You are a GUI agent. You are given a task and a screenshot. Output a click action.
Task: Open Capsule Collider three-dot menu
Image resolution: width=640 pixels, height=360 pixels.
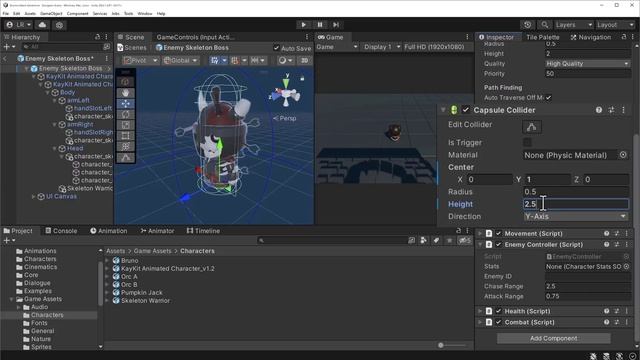[623, 110]
